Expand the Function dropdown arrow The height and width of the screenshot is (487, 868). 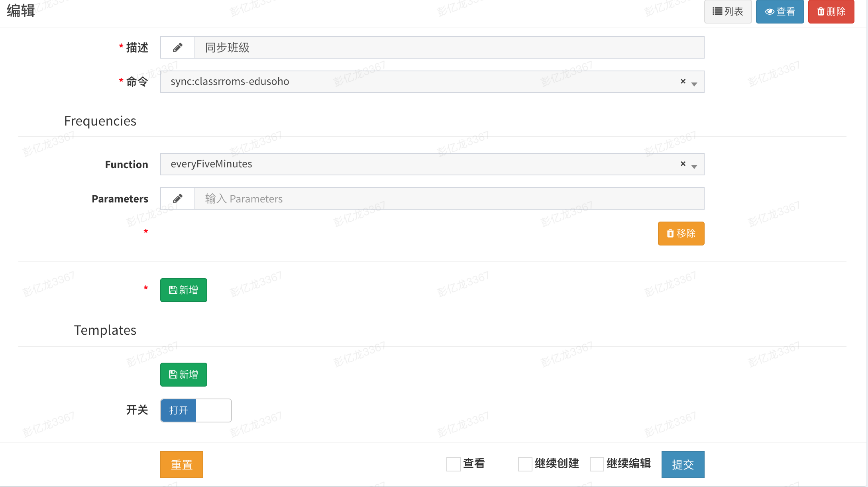click(694, 167)
